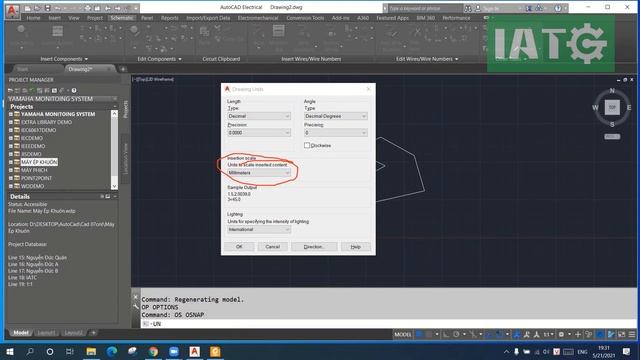Open the Project ribbon tab
The width and height of the screenshot is (640, 360).
pos(95,18)
